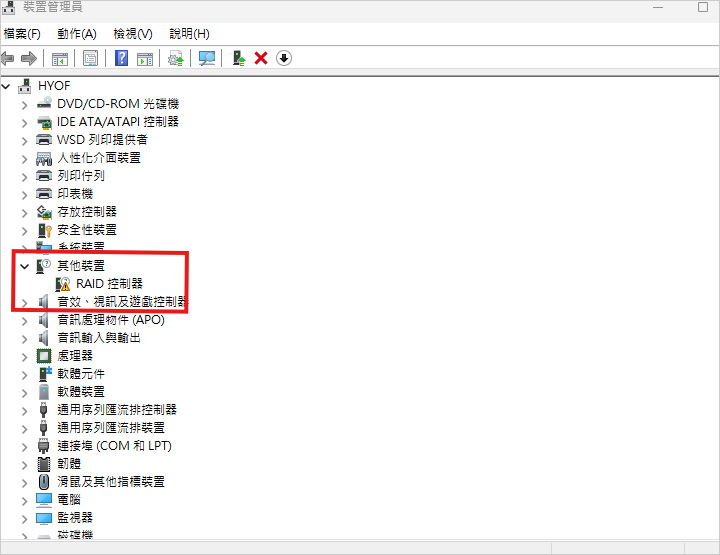Screen dimensions: 720x555
Task: Expand the 音訊輸入與輸出 node
Action: point(24,339)
